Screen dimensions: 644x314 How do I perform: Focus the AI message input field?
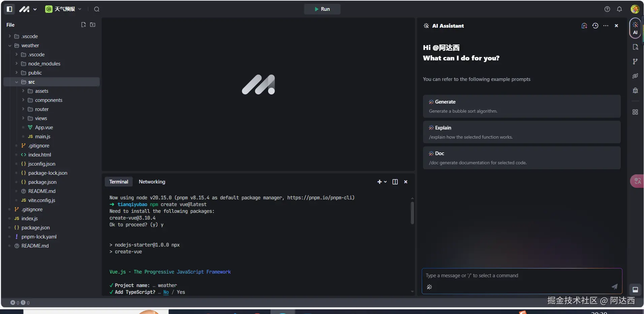[522, 276]
